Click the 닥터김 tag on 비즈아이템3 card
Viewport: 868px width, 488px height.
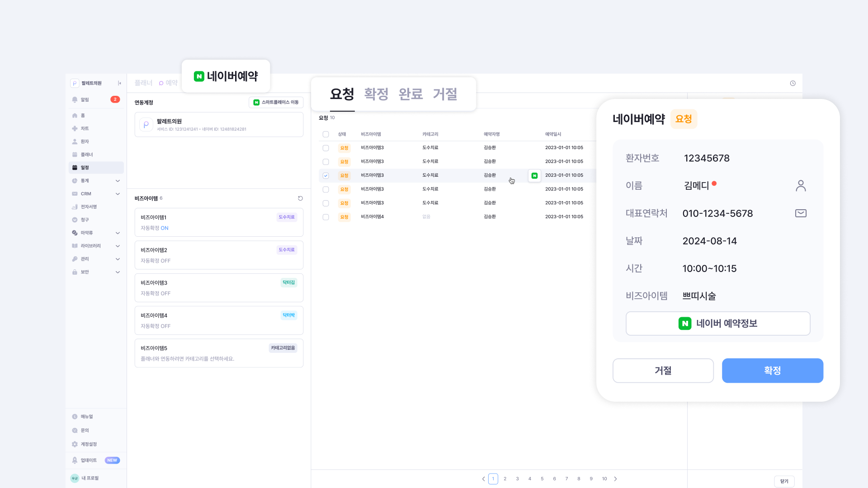288,282
